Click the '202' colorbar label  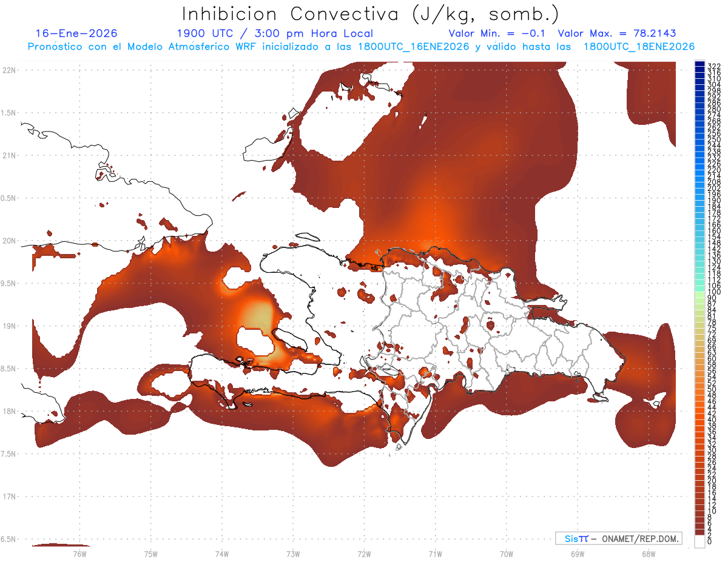pyautogui.click(x=714, y=188)
